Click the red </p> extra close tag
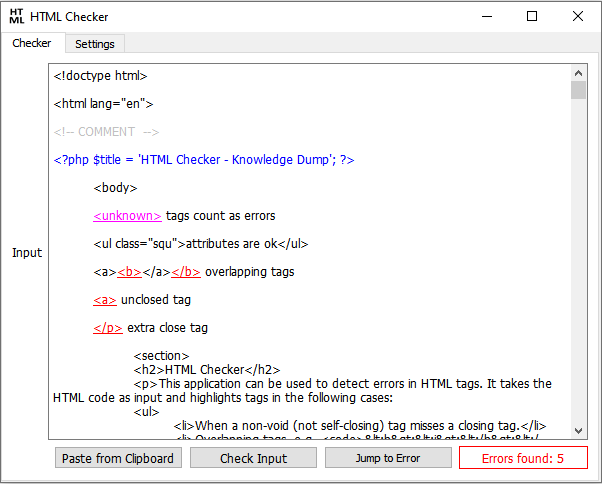This screenshot has height=484, width=602. (108, 327)
